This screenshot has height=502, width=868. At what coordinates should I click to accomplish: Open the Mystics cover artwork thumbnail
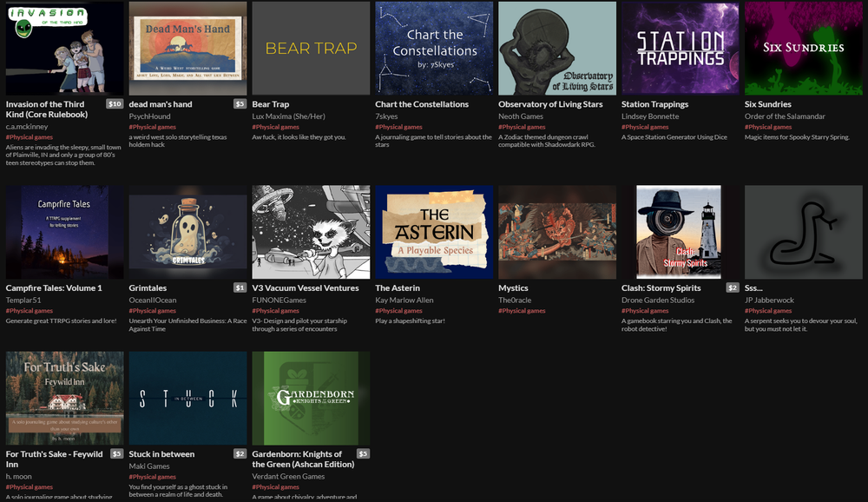coord(557,232)
